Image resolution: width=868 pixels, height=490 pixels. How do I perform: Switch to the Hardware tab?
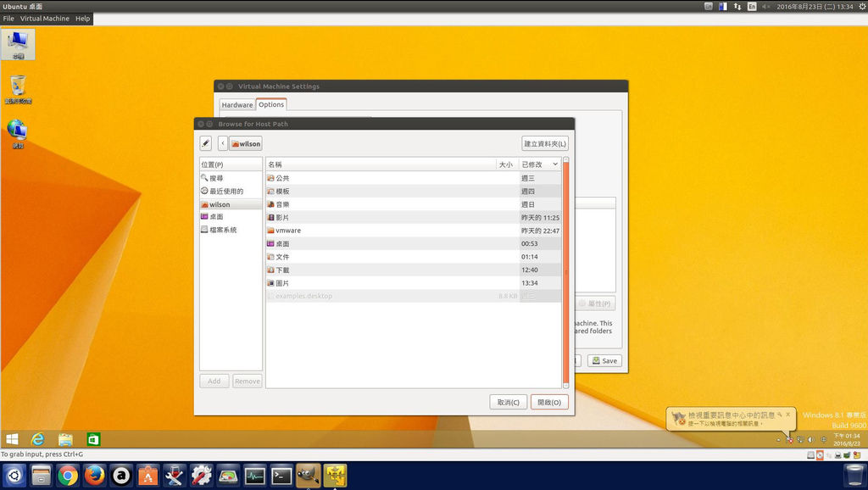tap(236, 104)
